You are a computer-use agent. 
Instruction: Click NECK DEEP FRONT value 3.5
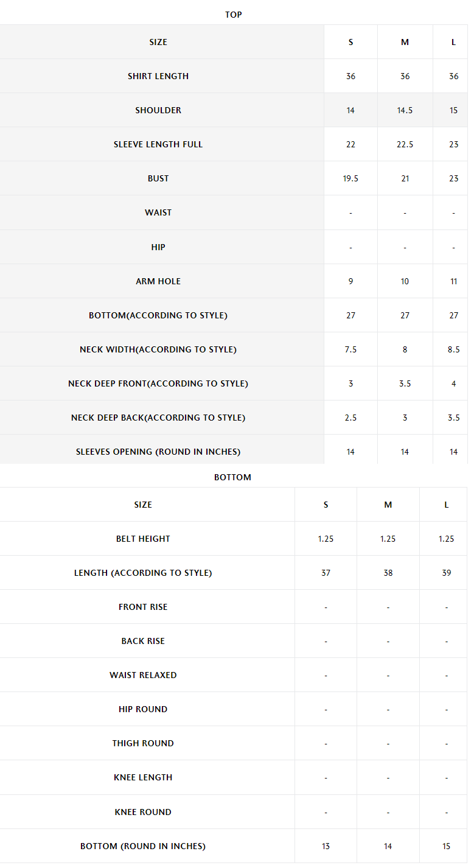405,383
